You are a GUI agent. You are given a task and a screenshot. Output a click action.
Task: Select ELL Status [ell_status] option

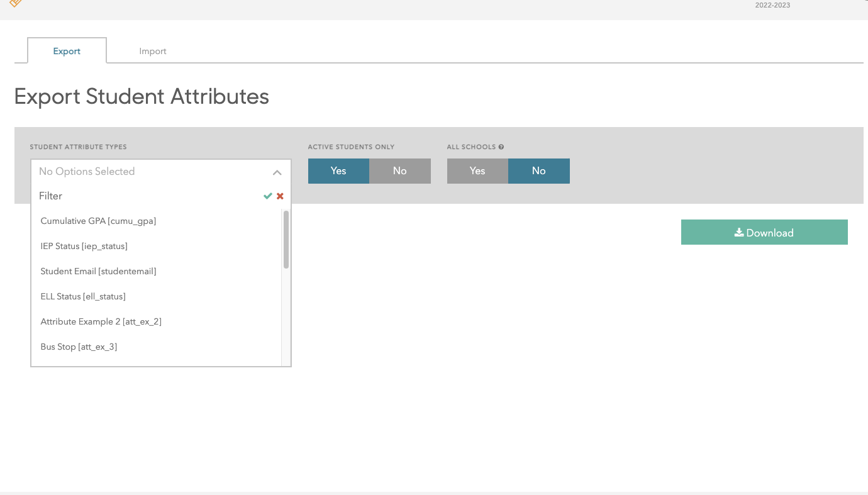(83, 296)
